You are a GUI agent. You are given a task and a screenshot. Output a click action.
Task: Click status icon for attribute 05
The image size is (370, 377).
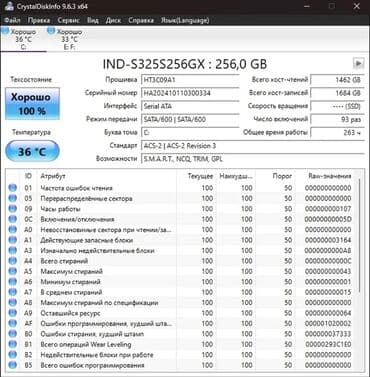pyautogui.click(x=13, y=198)
